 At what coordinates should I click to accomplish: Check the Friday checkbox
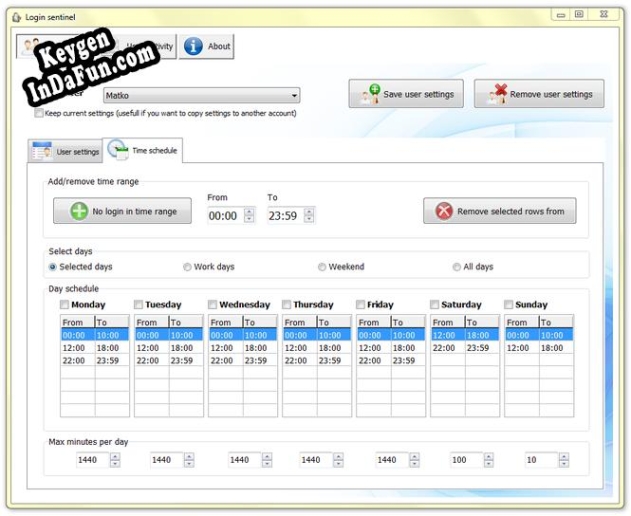[360, 305]
